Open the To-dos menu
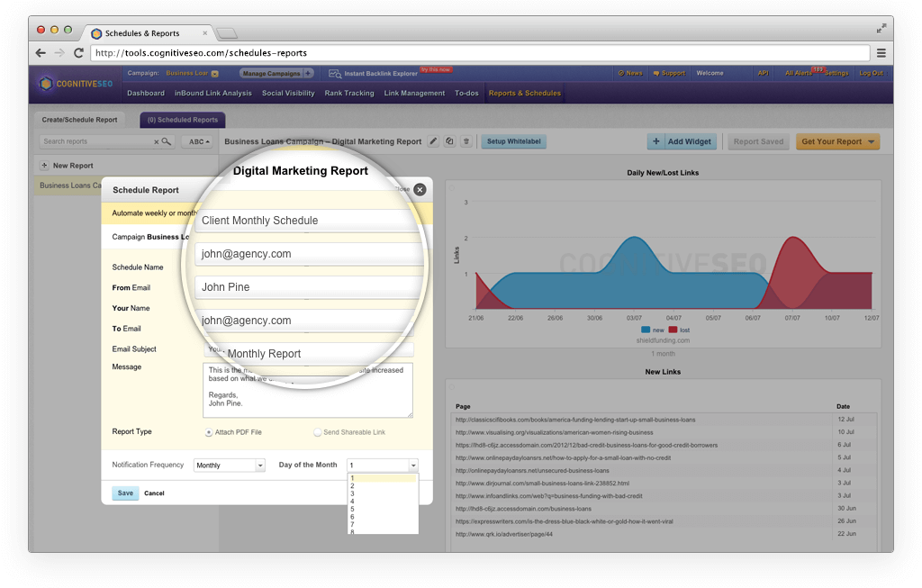This screenshot has height=588, width=922. [466, 94]
